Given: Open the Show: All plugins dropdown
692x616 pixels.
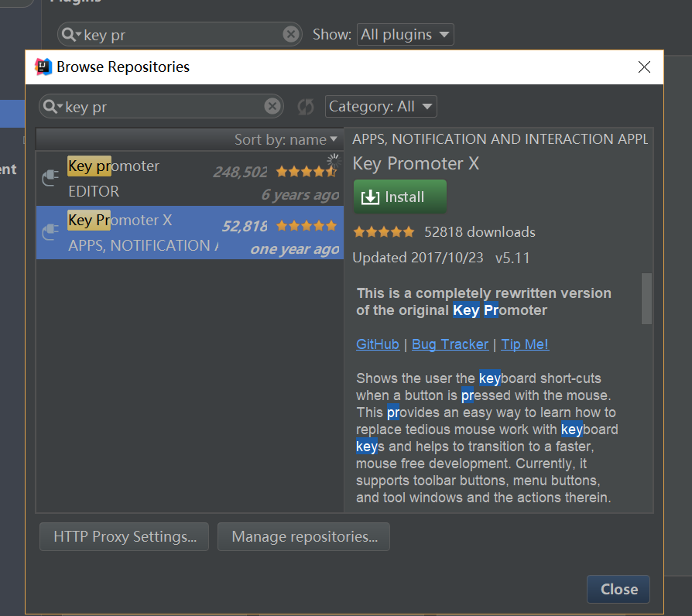Looking at the screenshot, I should 405,34.
